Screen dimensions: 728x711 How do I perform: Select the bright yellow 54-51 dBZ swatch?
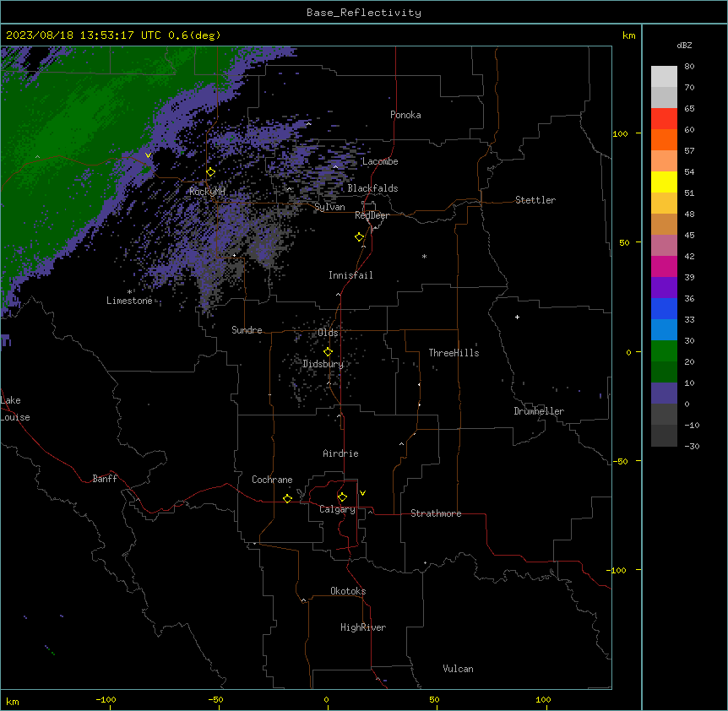pos(664,182)
